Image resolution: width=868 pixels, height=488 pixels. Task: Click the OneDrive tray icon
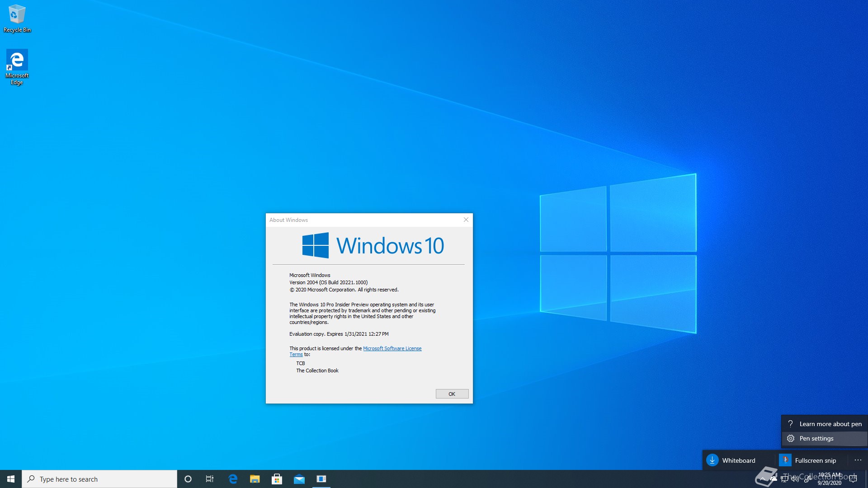tap(774, 479)
